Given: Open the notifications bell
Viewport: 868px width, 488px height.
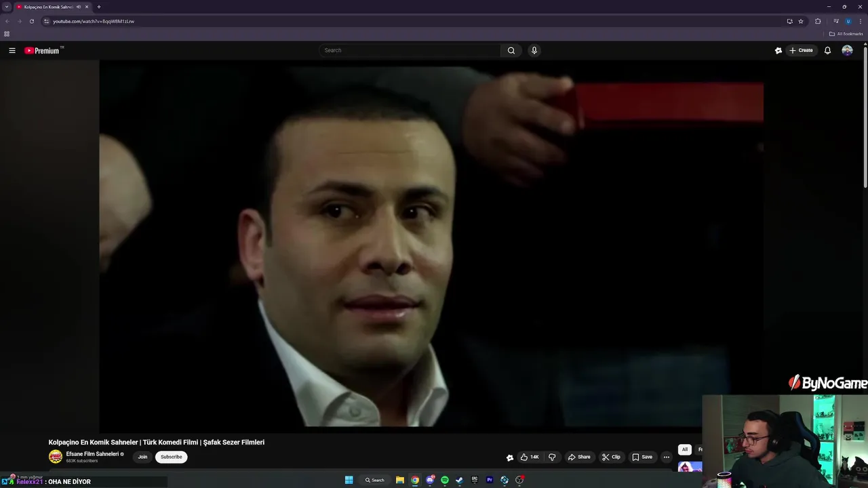Looking at the screenshot, I should pos(827,50).
